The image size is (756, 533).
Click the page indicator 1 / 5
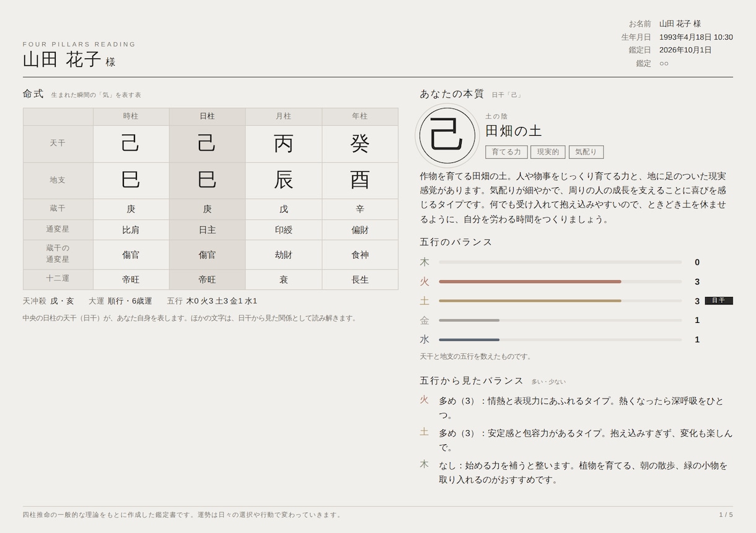pyautogui.click(x=726, y=515)
